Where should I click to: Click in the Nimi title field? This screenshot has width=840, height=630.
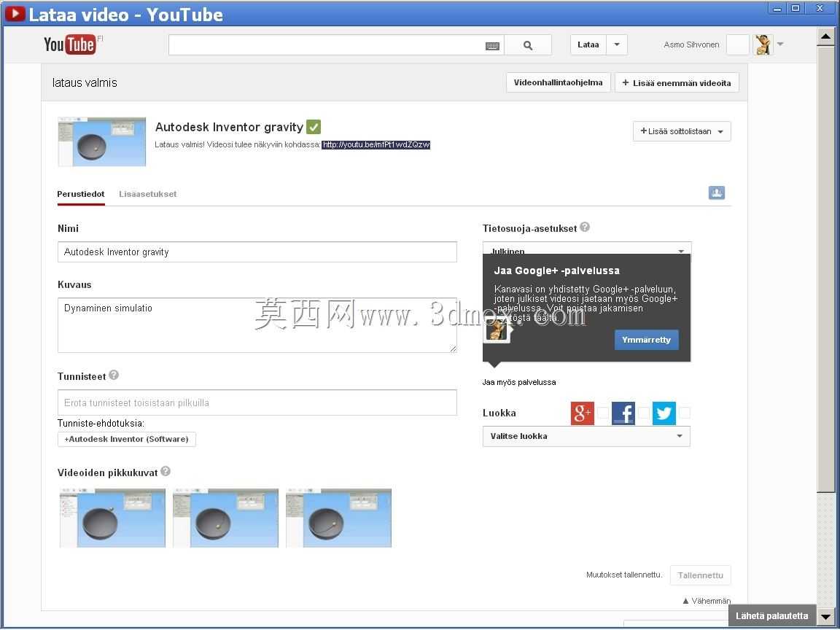257,252
